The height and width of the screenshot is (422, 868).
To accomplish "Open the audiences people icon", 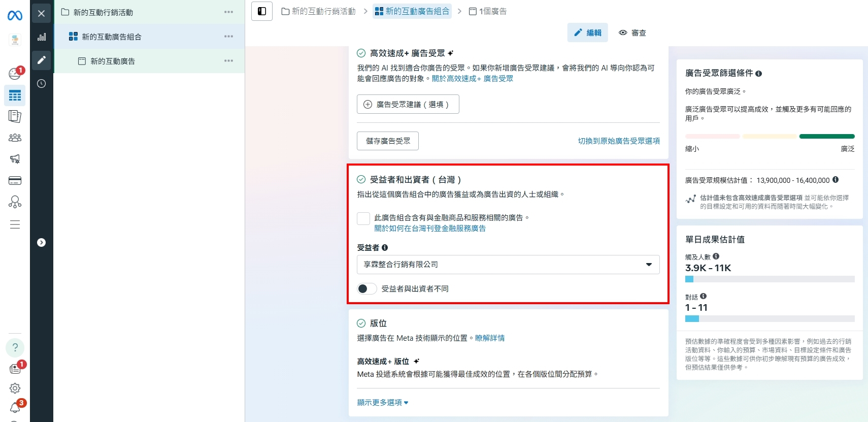I will (x=15, y=138).
